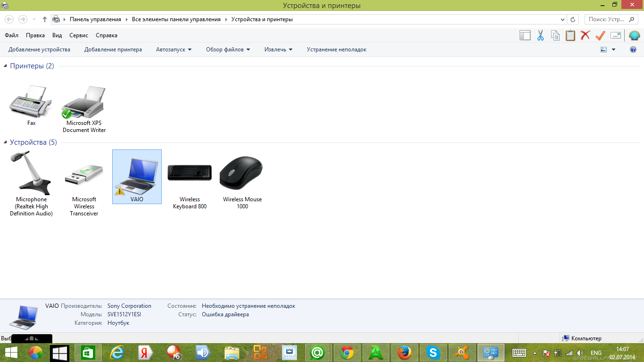Click Устранение неполадок button
This screenshot has height=362, width=644.
click(336, 49)
